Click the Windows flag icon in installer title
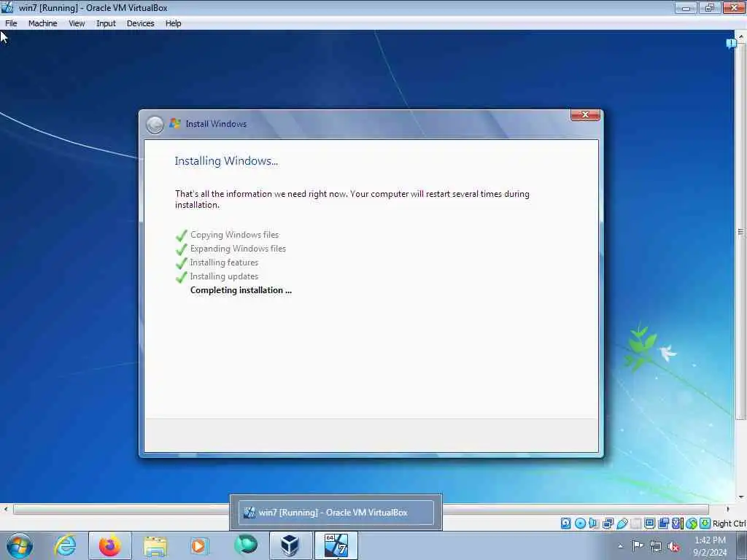This screenshot has height=560, width=747. click(x=175, y=123)
